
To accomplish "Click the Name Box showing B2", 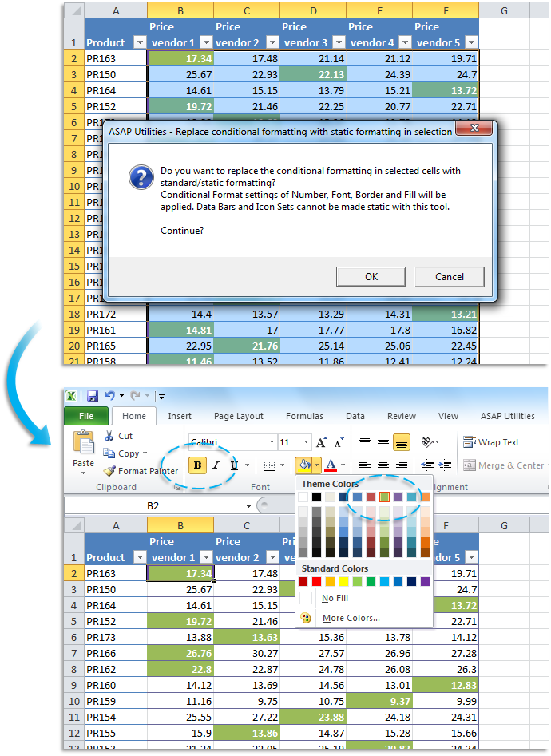I will coord(153,506).
